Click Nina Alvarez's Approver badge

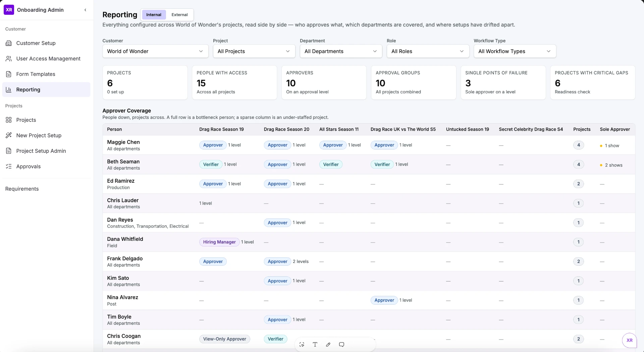[x=384, y=300]
